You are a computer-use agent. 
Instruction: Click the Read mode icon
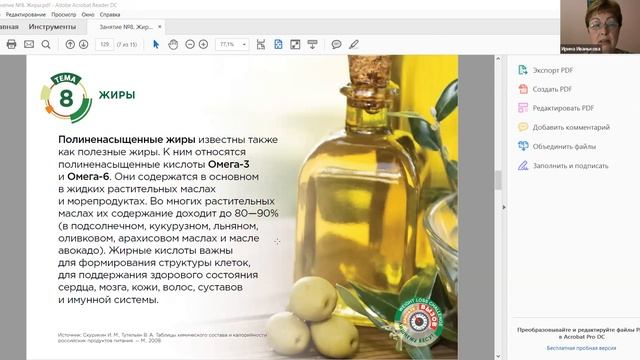312,44
